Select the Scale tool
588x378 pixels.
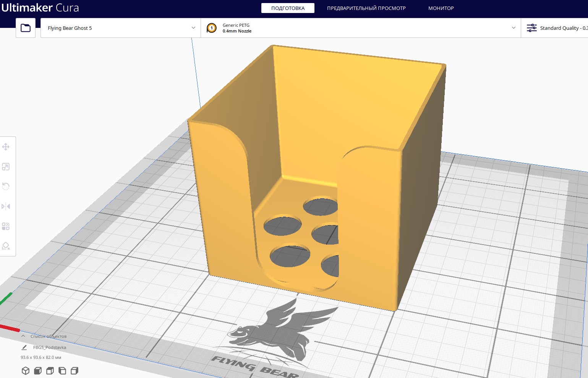click(6, 167)
